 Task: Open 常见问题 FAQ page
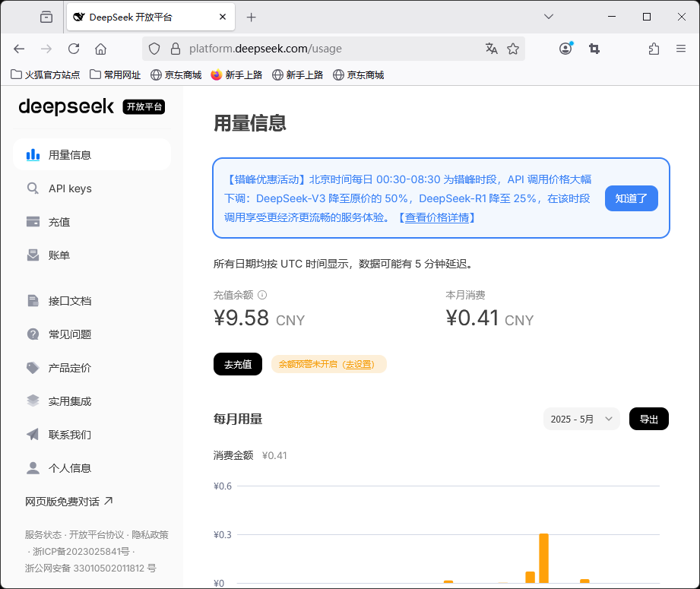point(91,334)
